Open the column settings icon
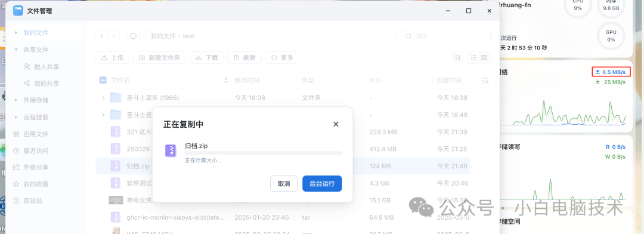Image resolution: width=644 pixels, height=234 pixels. coord(485,81)
